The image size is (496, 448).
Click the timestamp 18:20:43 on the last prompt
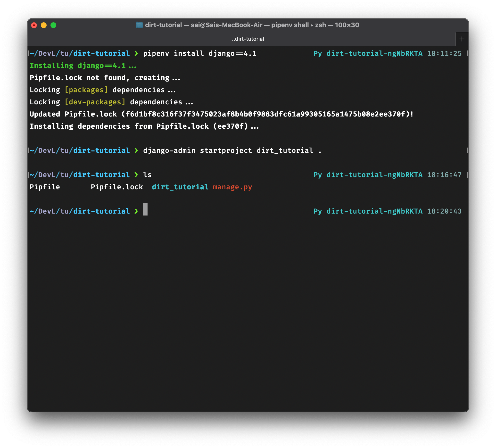[x=444, y=211]
